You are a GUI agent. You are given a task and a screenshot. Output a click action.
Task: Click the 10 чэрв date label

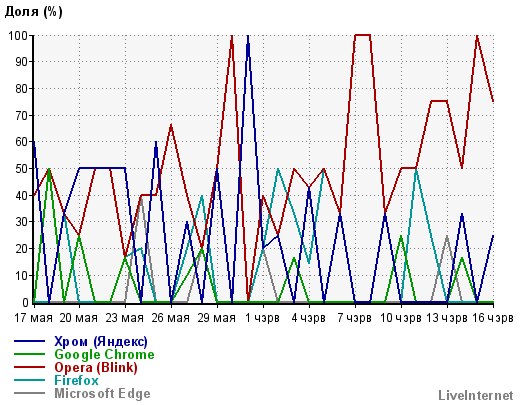tap(401, 318)
